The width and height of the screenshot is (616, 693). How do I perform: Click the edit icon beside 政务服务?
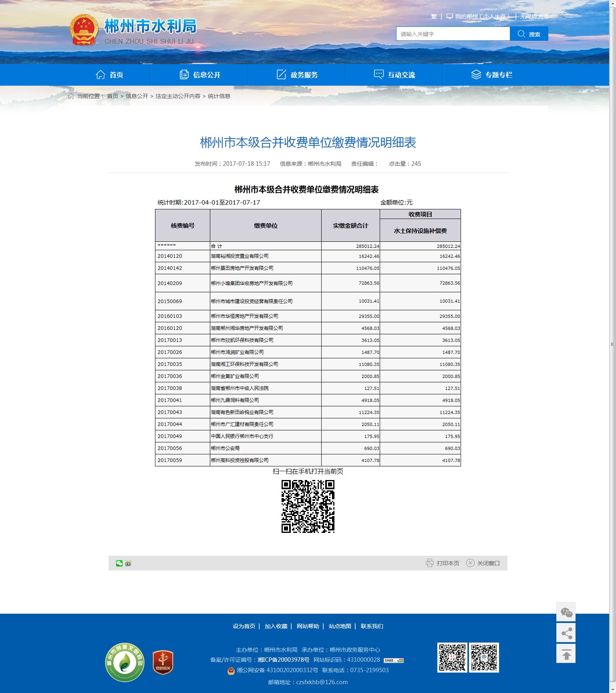pos(282,74)
